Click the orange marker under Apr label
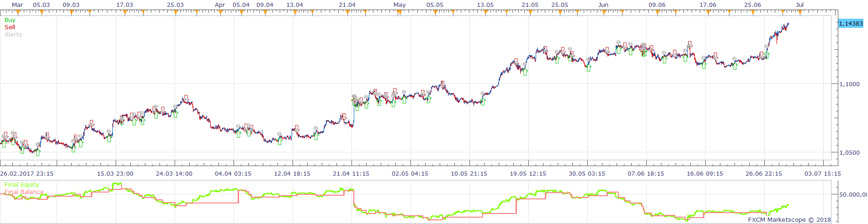 tap(220, 12)
